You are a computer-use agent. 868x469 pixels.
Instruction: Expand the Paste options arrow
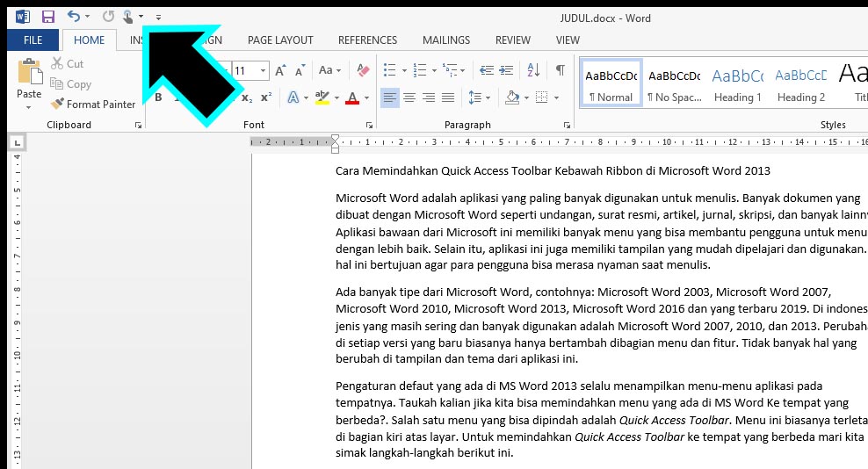coord(29,107)
